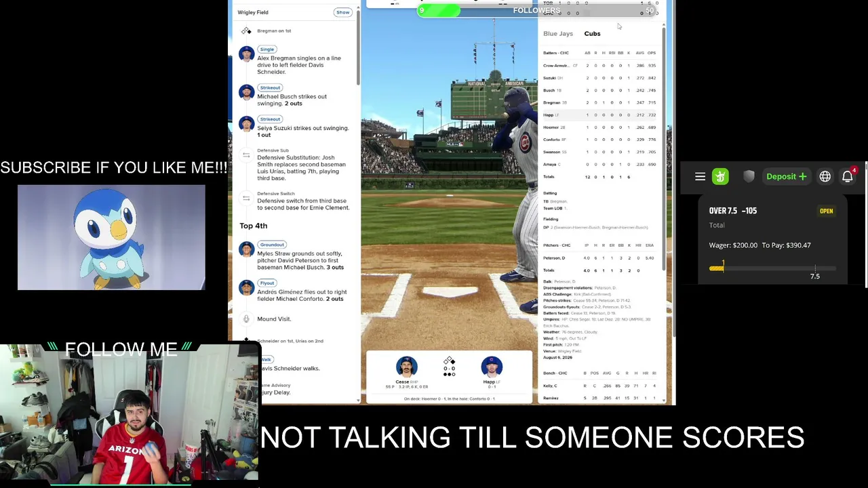
Task: Click the base runners diamond icon, Bregman on 1st
Action: (x=246, y=30)
